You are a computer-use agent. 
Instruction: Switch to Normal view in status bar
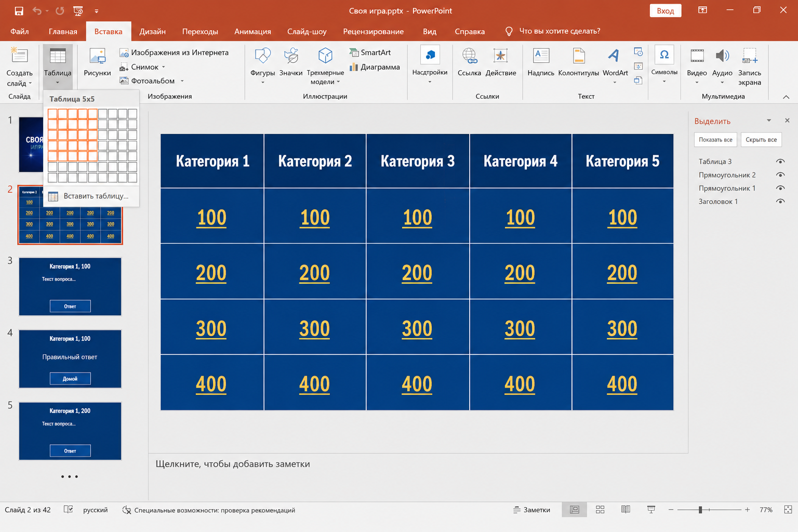click(575, 510)
